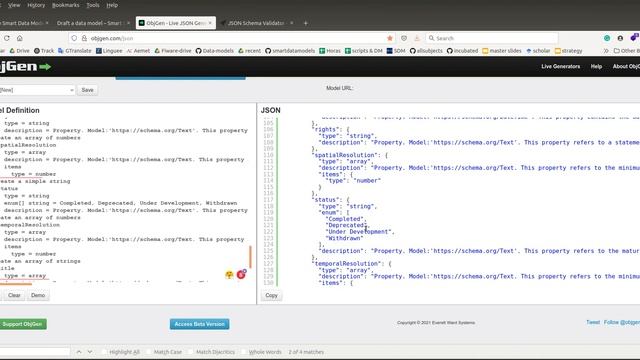Image resolution: width=640 pixels, height=360 pixels.
Task: Copy the generated JSON with Copy button
Action: click(271, 295)
